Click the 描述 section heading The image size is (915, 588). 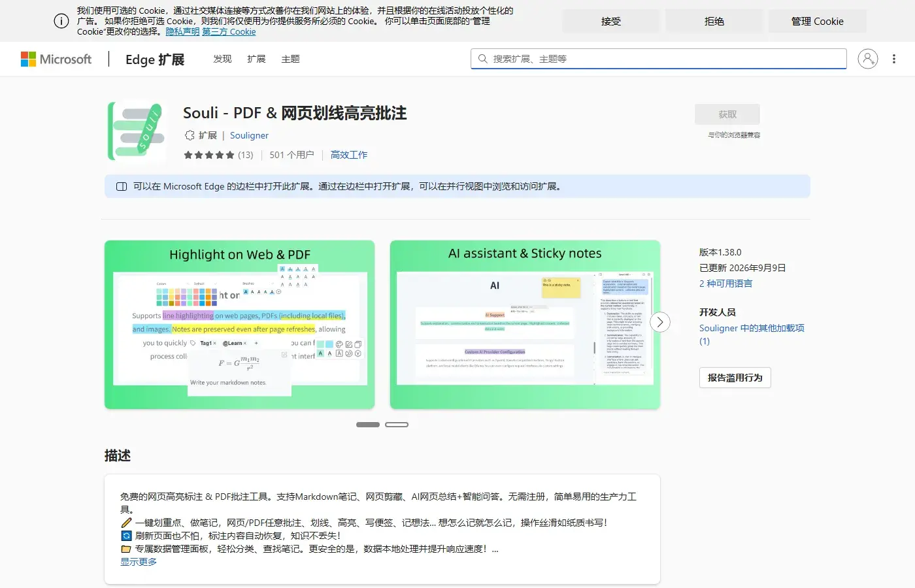point(118,455)
